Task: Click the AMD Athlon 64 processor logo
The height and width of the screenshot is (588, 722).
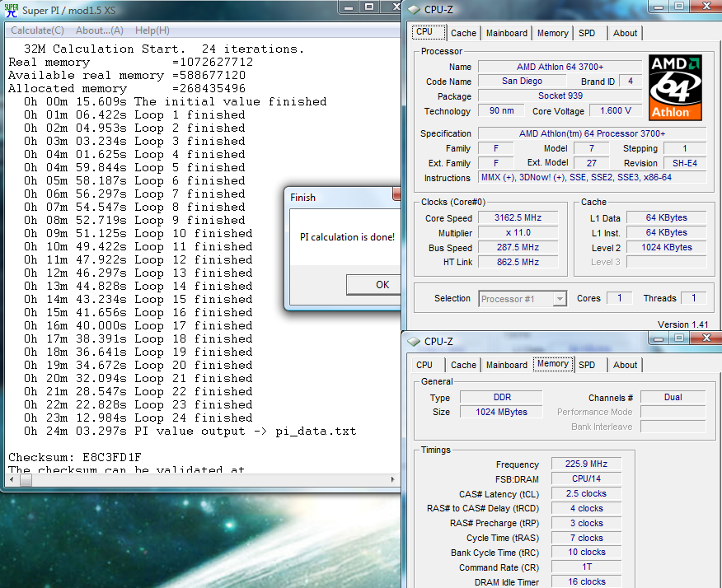Action: point(675,87)
